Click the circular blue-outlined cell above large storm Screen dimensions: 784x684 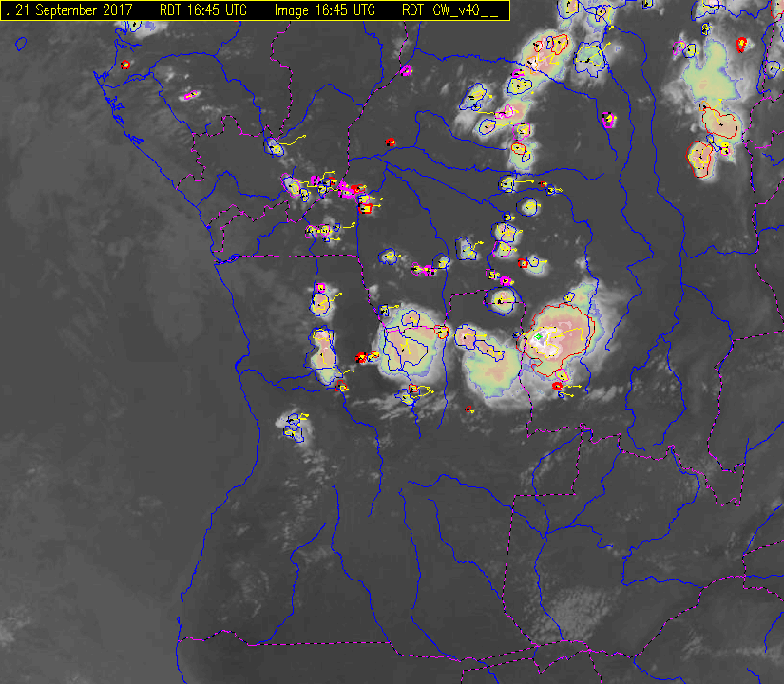(501, 300)
